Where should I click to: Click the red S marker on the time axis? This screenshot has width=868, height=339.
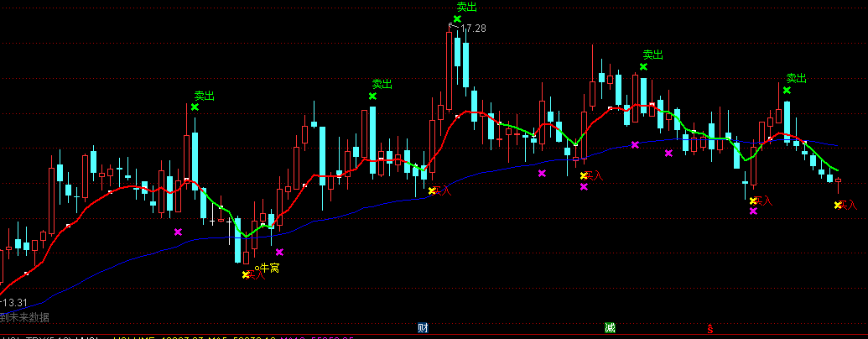tap(709, 328)
